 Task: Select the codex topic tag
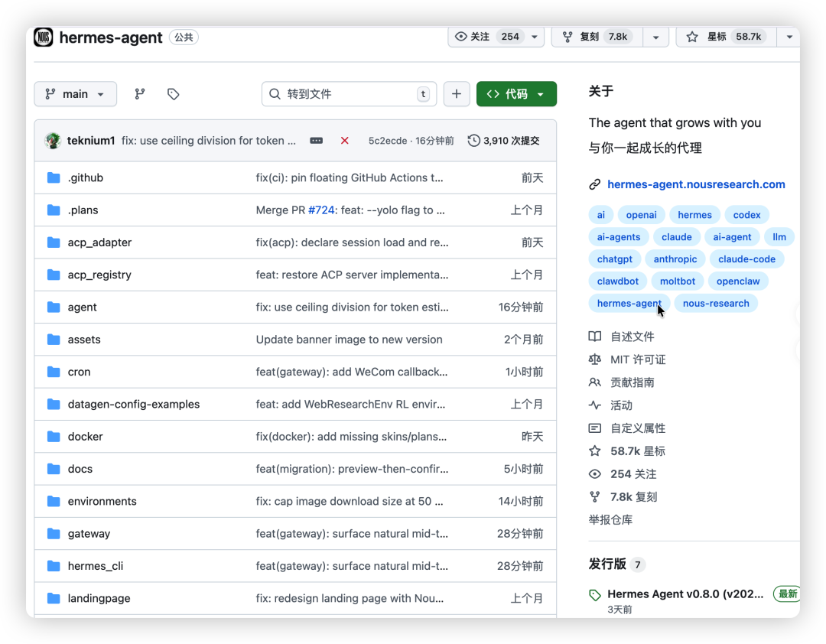point(746,215)
